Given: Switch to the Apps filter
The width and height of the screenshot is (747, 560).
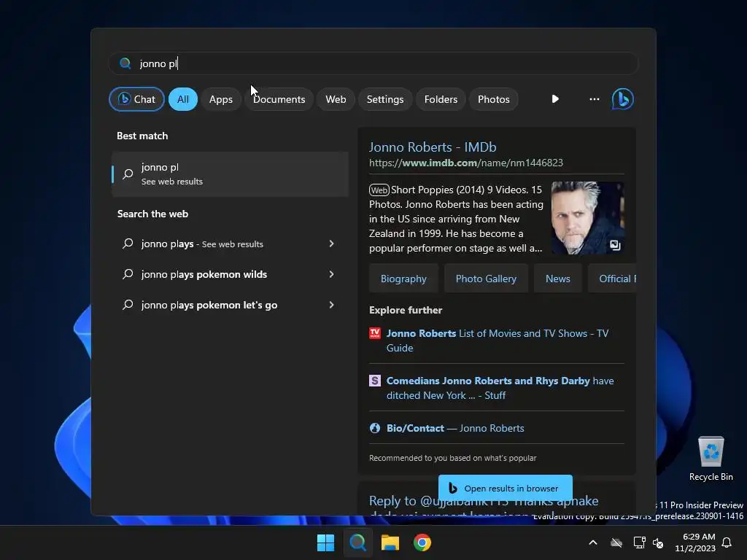Looking at the screenshot, I should point(220,99).
